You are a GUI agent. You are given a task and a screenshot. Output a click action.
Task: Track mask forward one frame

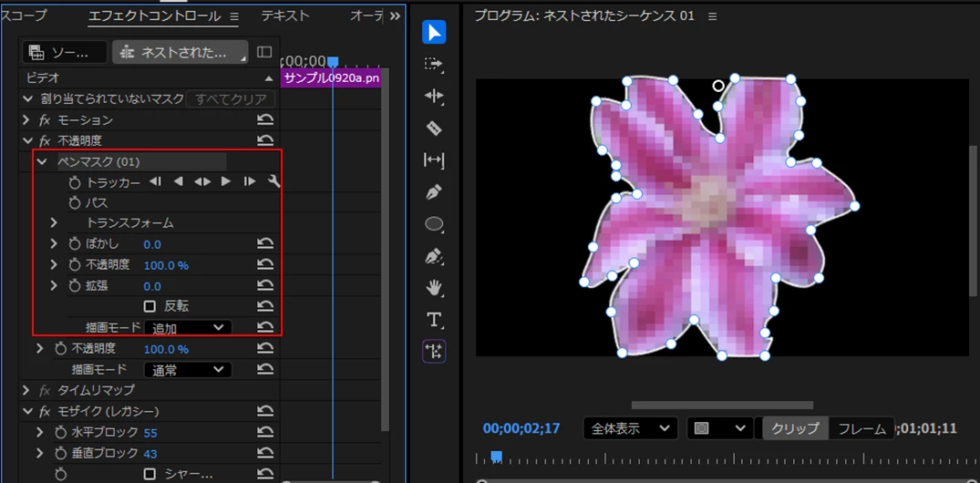(250, 182)
